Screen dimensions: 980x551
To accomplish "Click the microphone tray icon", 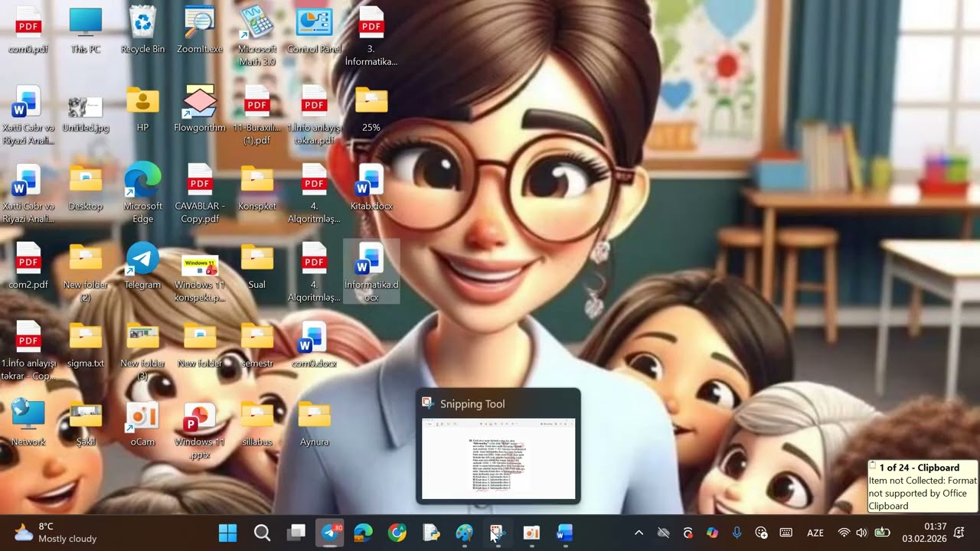I will point(737,533).
